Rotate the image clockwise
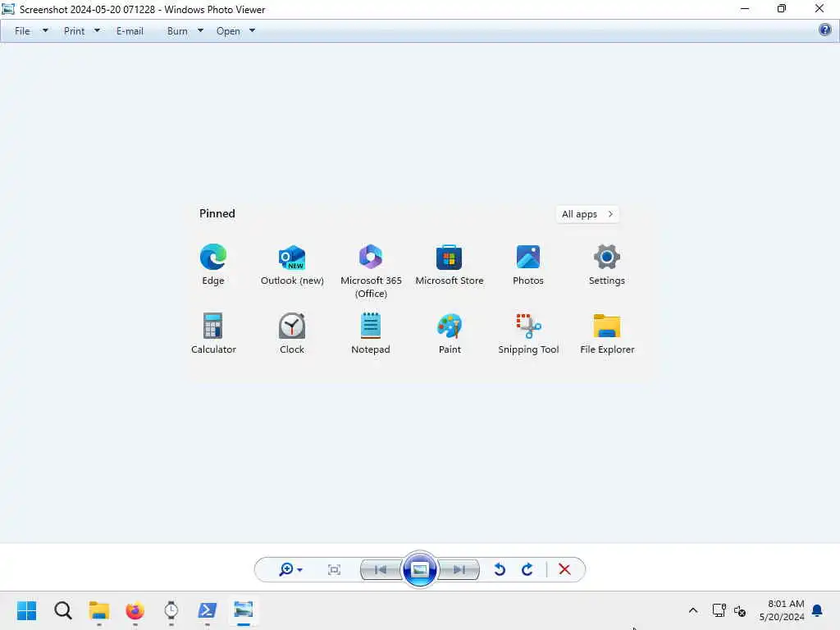Viewport: 840px width, 630px height. point(527,569)
